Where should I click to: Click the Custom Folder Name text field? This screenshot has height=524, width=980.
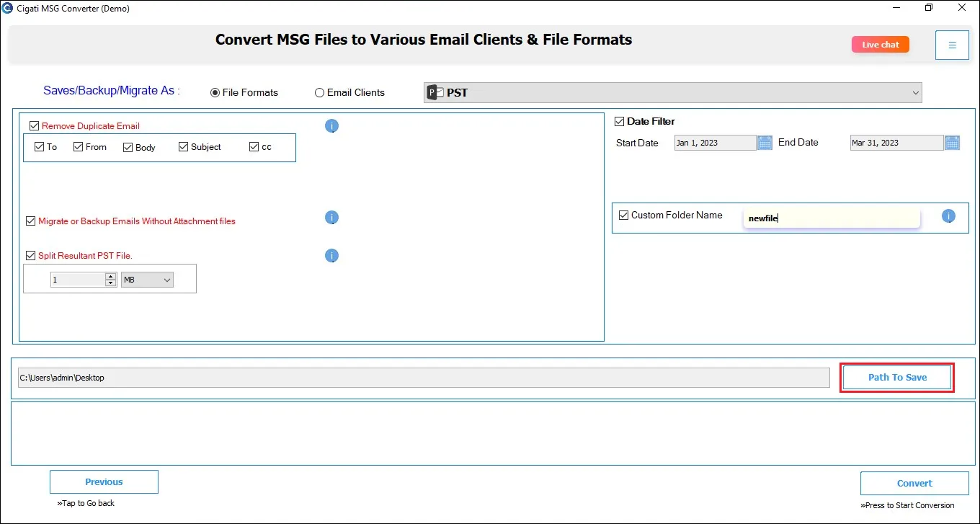[x=832, y=218]
